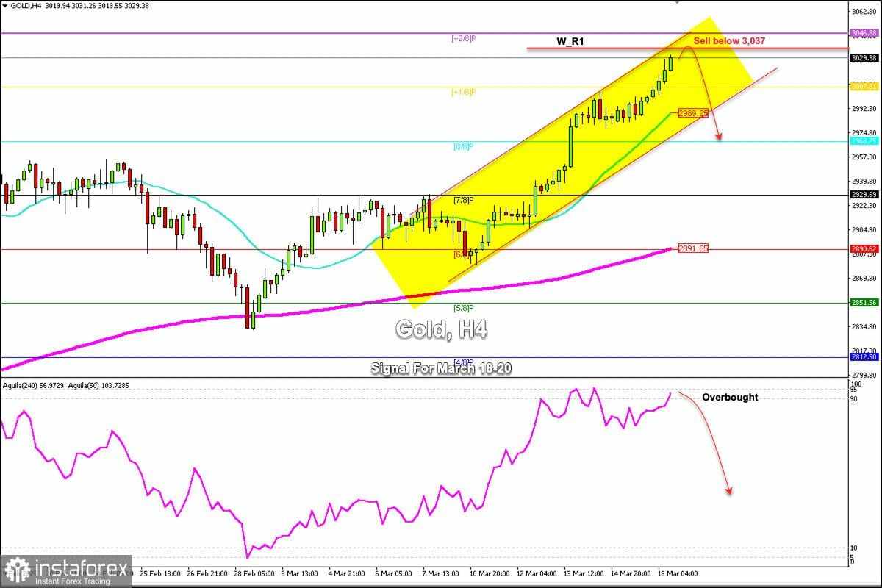The image size is (882, 588).
Task: Select the [+2/8]P Murrey level label
Action: click(x=464, y=38)
